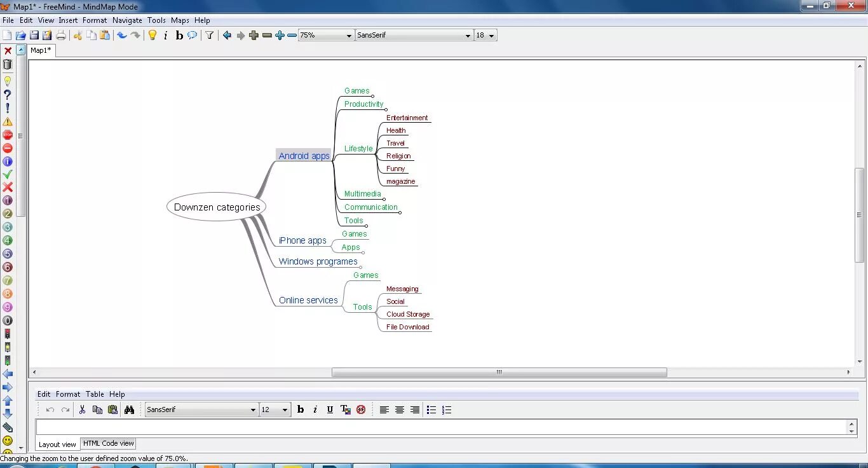Viewport: 868px width, 468px height.
Task: Expand the folded Productivity node
Action: pyautogui.click(x=386, y=109)
